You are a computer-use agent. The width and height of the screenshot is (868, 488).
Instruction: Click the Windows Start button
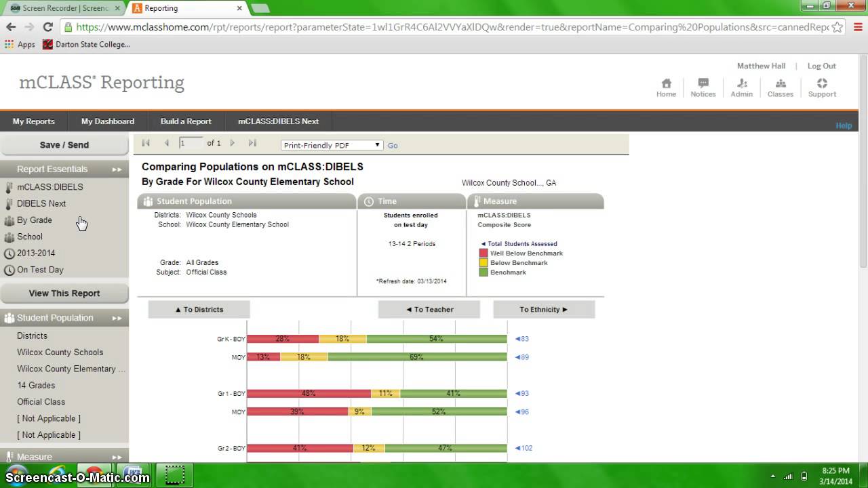[16, 474]
